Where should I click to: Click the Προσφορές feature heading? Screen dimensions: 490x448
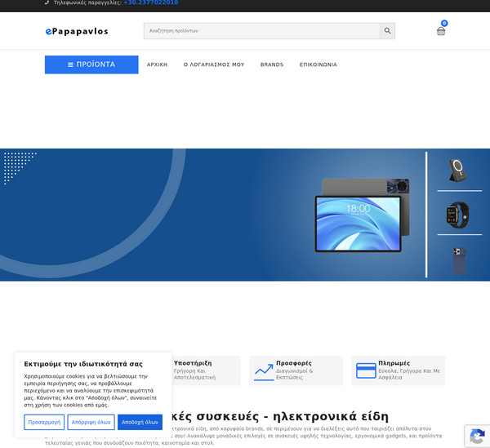(294, 363)
